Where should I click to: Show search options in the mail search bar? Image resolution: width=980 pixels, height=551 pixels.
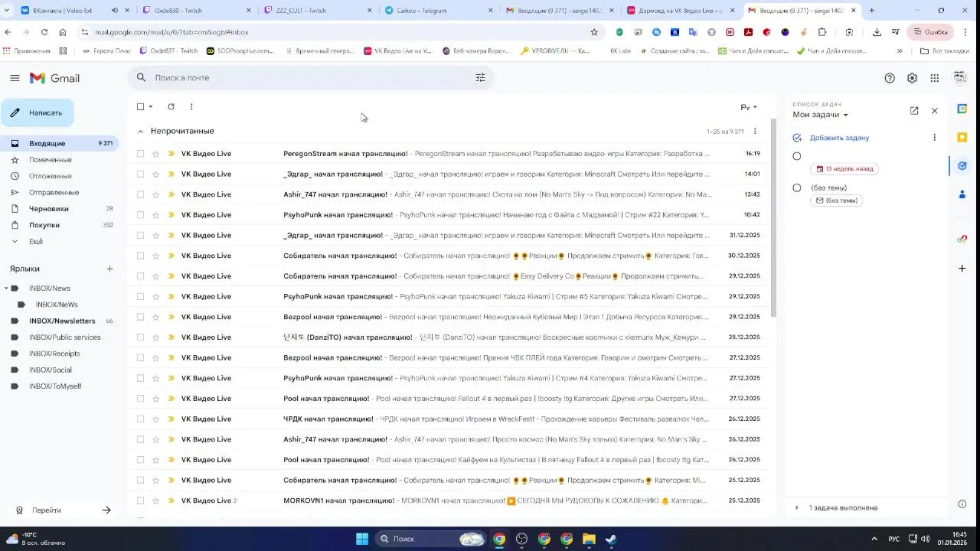480,77
